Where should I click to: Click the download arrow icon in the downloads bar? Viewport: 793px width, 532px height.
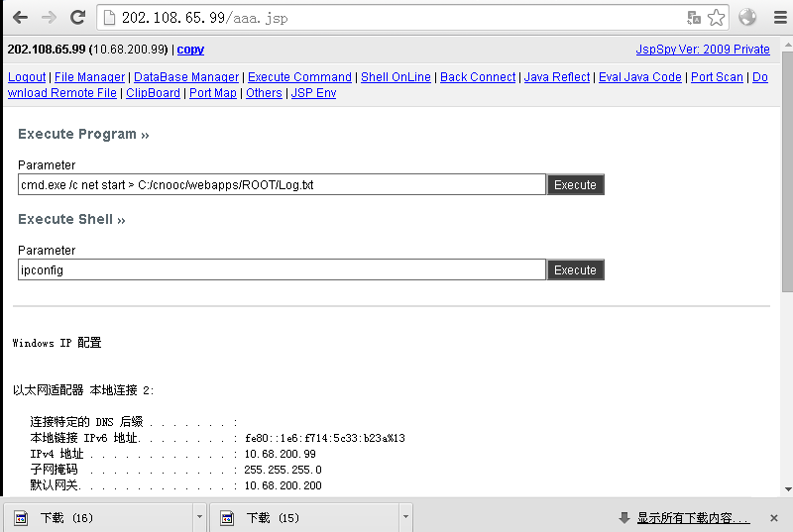pos(624,517)
